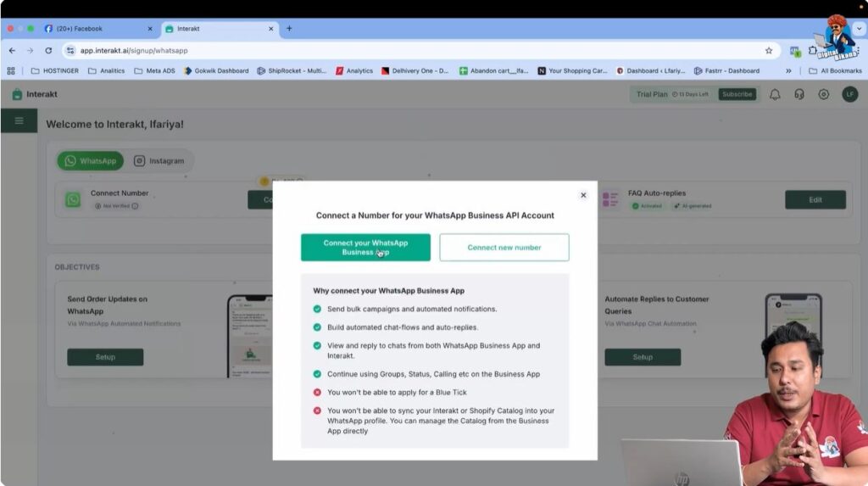Select the Interakt browser tab

click(221, 28)
